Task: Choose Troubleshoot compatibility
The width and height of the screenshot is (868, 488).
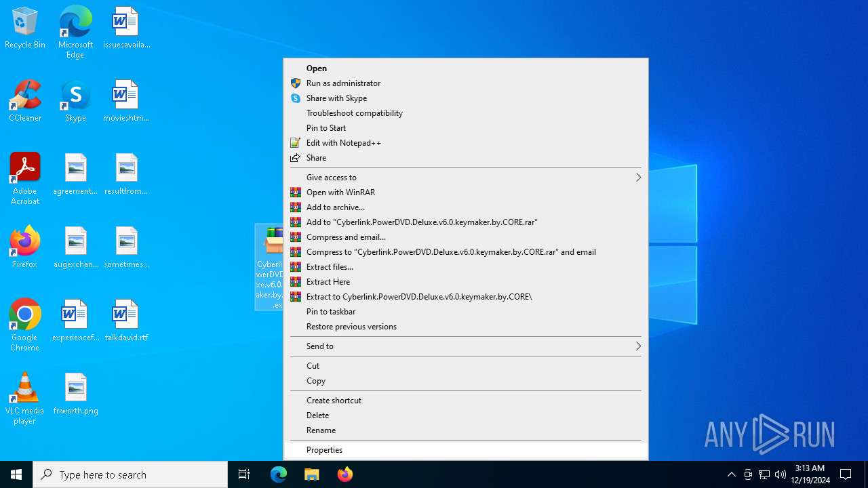Action: pyautogui.click(x=466, y=113)
